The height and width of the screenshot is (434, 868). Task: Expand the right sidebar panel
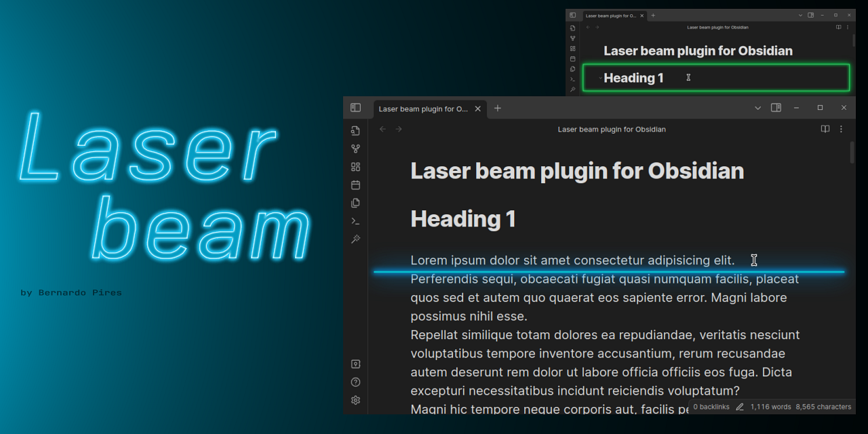pyautogui.click(x=776, y=107)
